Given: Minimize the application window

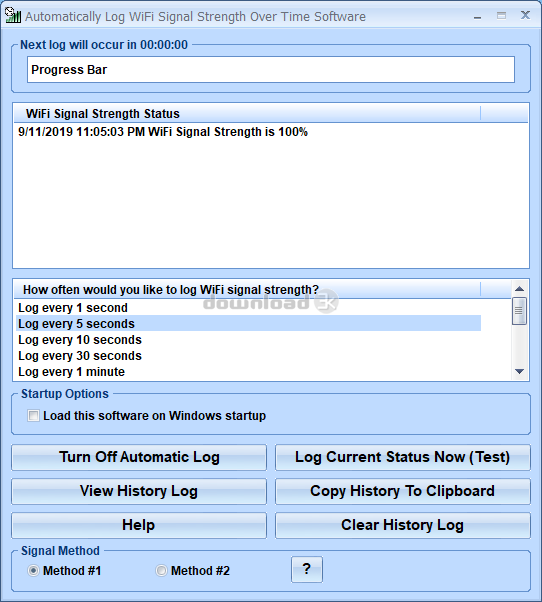Looking at the screenshot, I should (x=478, y=16).
